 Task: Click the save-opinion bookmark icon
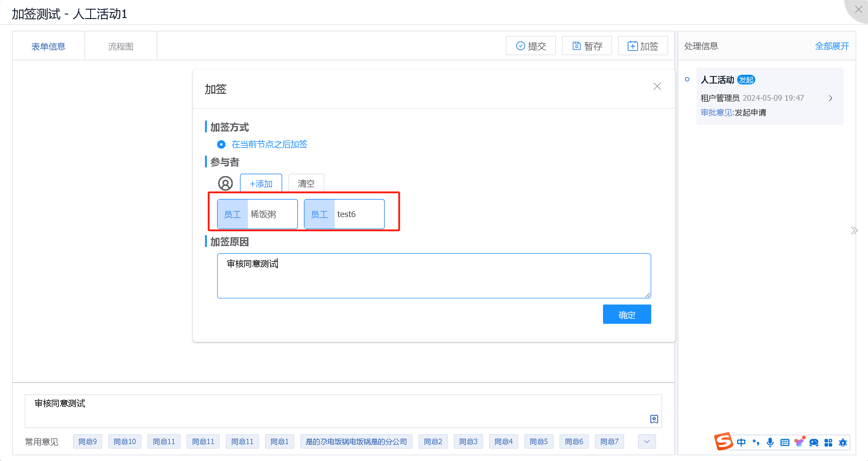click(654, 418)
